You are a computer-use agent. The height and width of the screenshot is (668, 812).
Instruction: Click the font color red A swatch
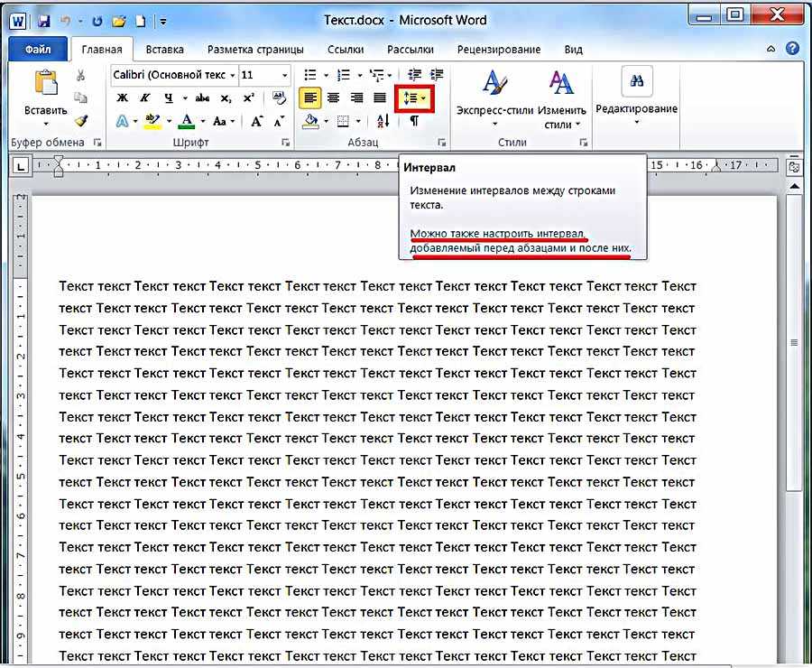pos(187,120)
